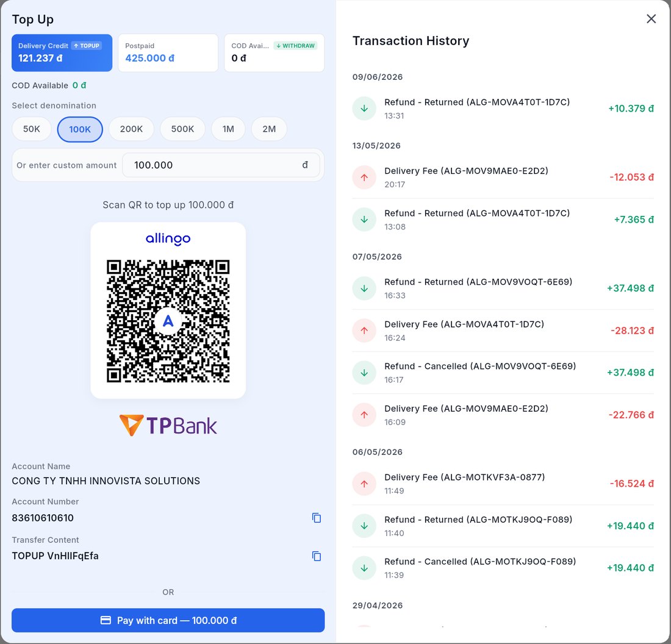Screen dimensions: 671x644
Task: Open Delivery Fee (ALG-MOV9MAE0-E2D2) row at 20:17
Action: click(503, 177)
